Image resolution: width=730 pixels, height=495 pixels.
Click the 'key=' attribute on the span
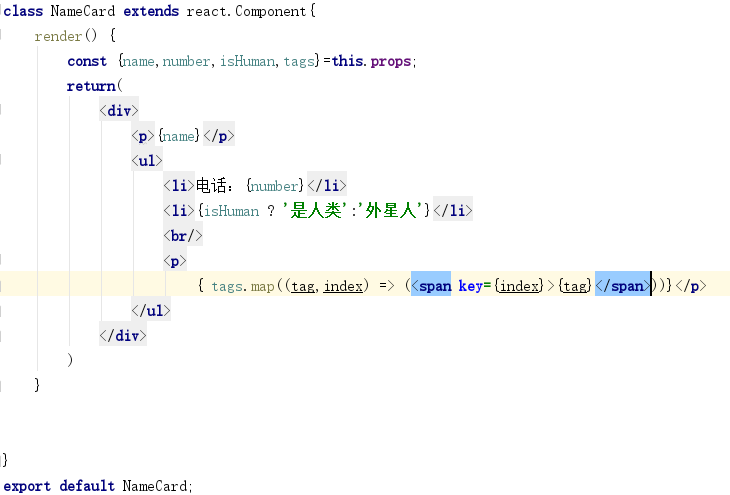tap(475, 285)
